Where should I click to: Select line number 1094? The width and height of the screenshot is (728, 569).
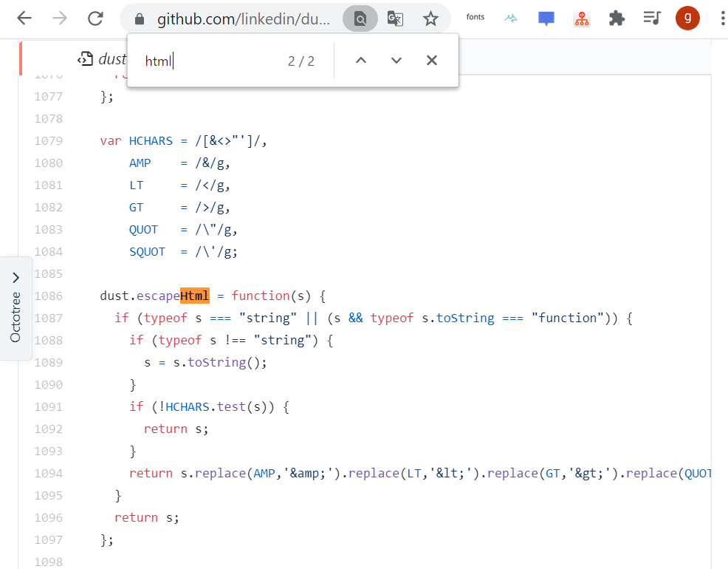click(x=48, y=474)
